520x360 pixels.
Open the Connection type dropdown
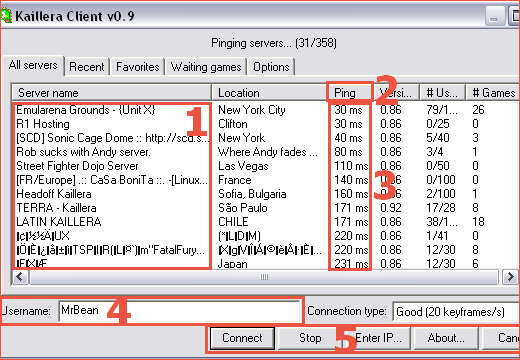pyautogui.click(x=456, y=312)
